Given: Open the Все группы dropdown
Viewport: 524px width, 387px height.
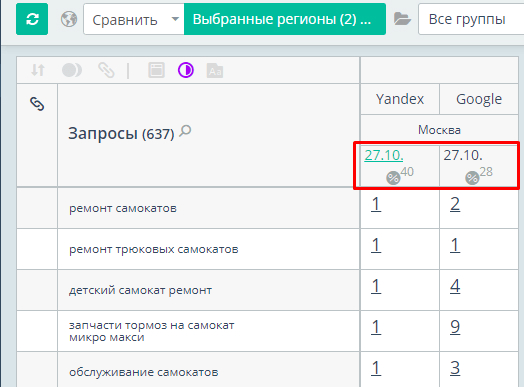Looking at the screenshot, I should [471, 19].
